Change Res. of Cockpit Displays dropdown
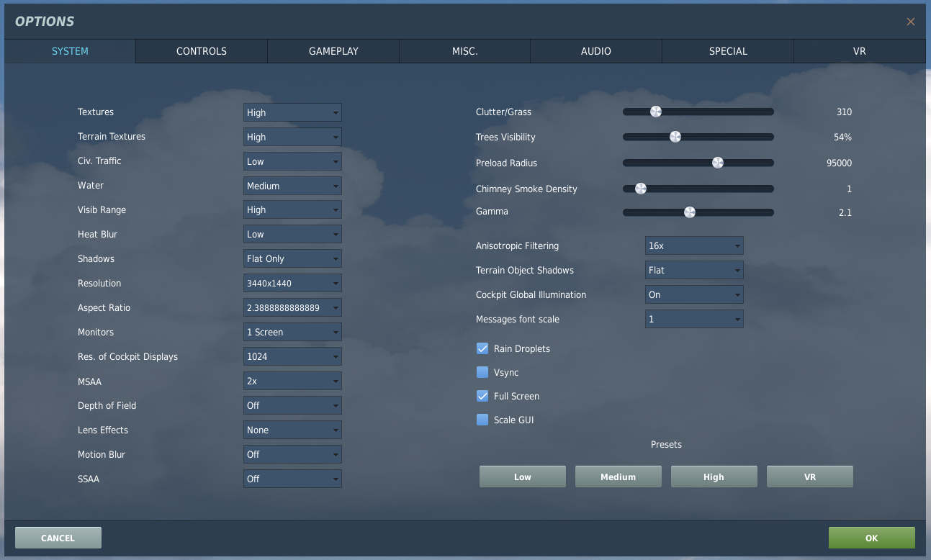The width and height of the screenshot is (931, 560). click(x=292, y=356)
